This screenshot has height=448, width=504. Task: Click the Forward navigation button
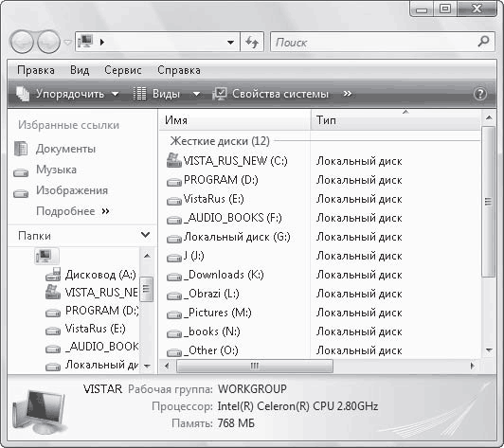click(x=49, y=42)
